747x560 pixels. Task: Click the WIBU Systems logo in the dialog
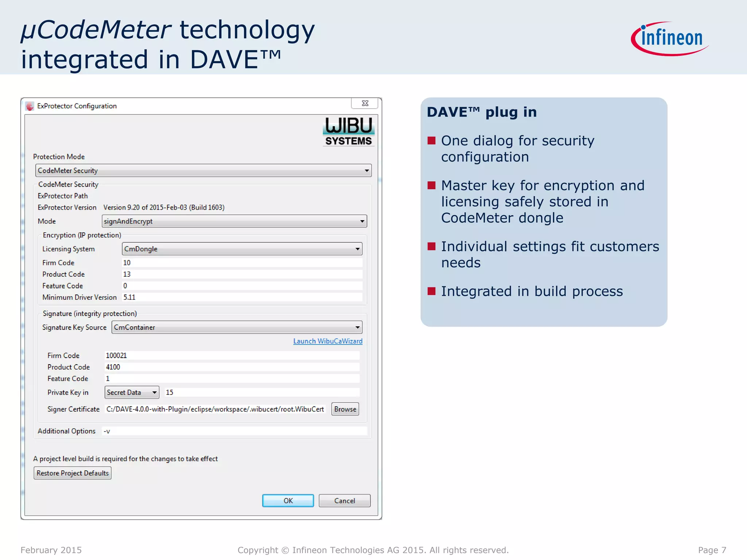[349, 132]
